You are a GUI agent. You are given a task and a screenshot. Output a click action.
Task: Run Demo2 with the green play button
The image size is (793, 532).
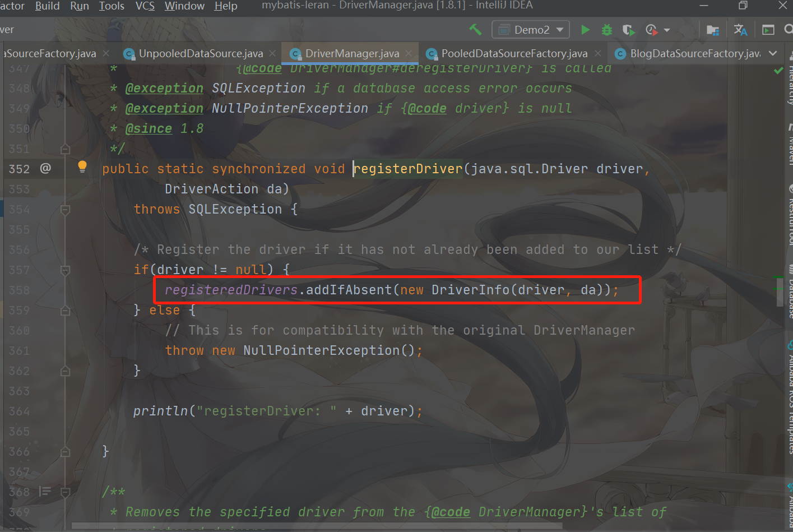coord(585,30)
